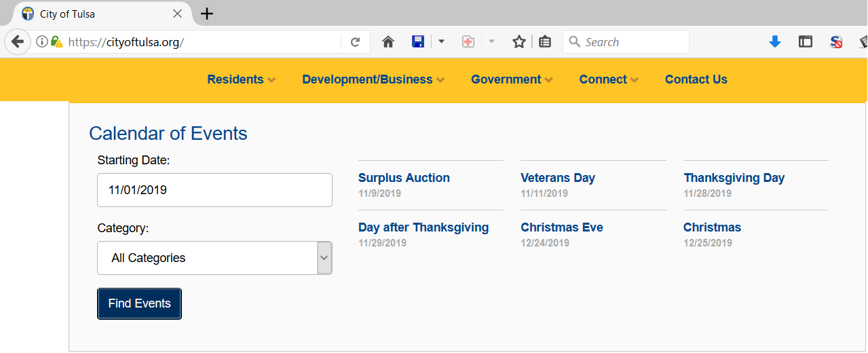
Task: Open the downloads arrow icon
Action: 775,42
